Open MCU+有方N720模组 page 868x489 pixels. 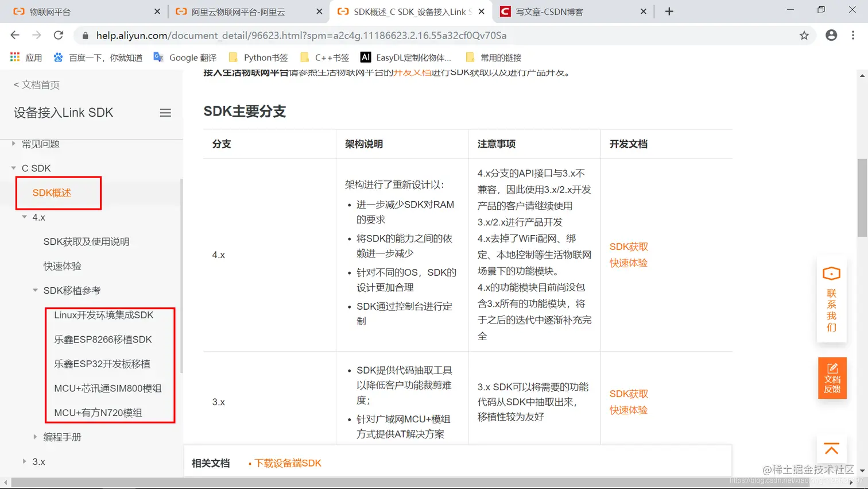98,413
